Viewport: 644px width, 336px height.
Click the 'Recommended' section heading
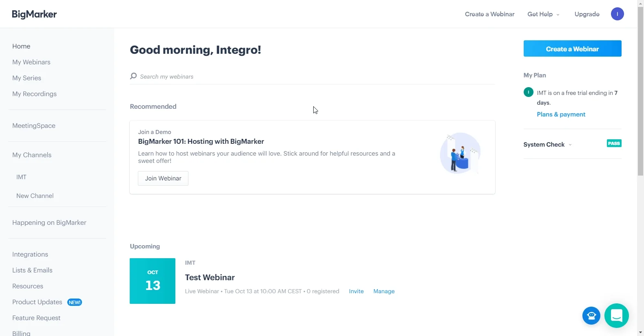coord(153,106)
